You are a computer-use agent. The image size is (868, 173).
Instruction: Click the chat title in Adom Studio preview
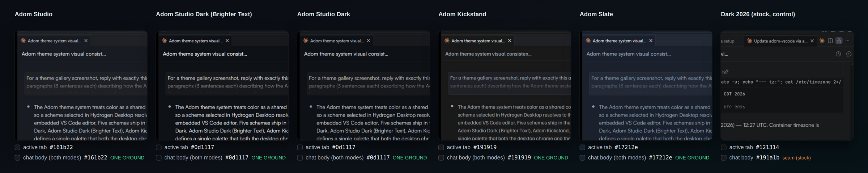point(64,54)
